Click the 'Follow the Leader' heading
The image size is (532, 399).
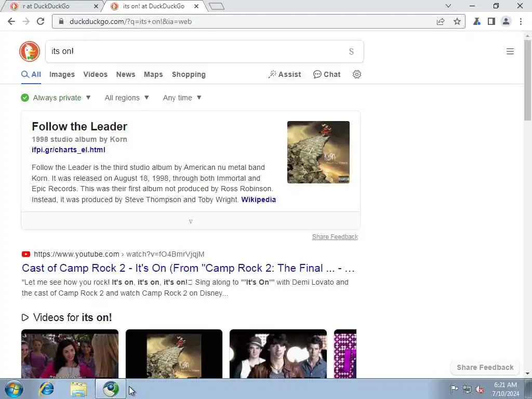79,126
